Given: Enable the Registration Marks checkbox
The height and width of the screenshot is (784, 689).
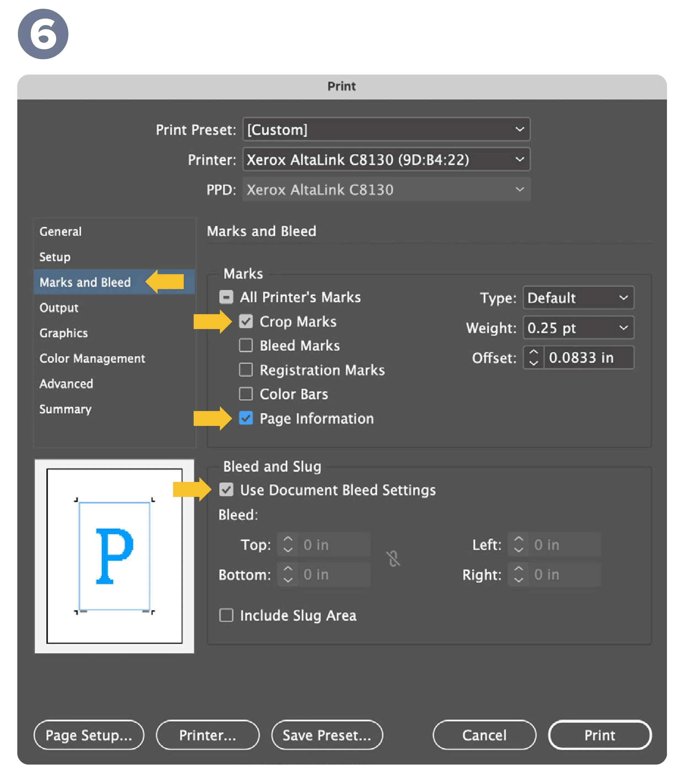Looking at the screenshot, I should click(x=246, y=370).
